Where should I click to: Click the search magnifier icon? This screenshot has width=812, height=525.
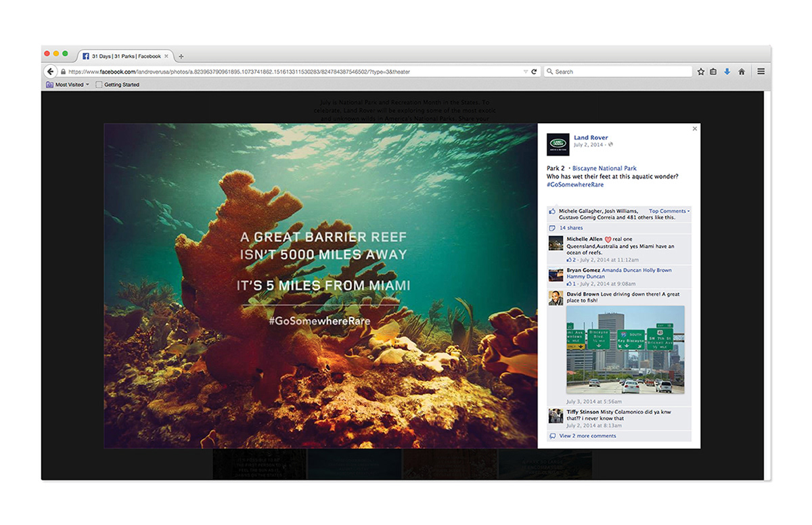(550, 72)
